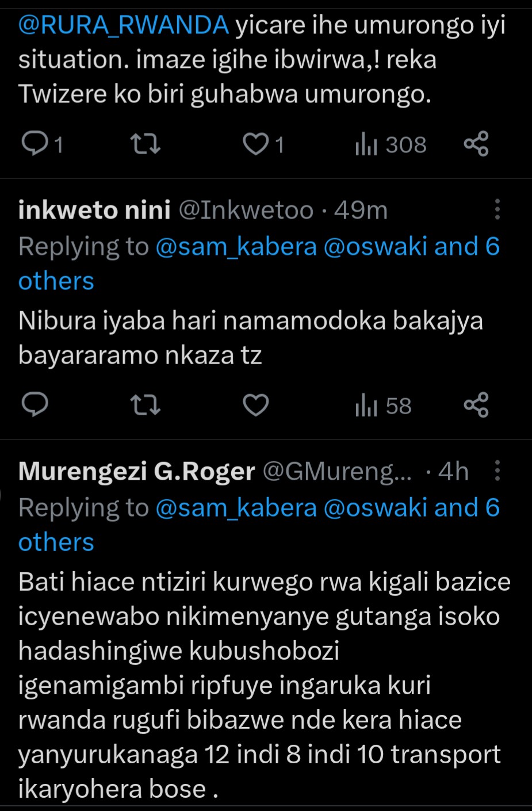532x811 pixels.
Task: Open the tweet text starting 'Bati hiace'
Action: coord(265,684)
